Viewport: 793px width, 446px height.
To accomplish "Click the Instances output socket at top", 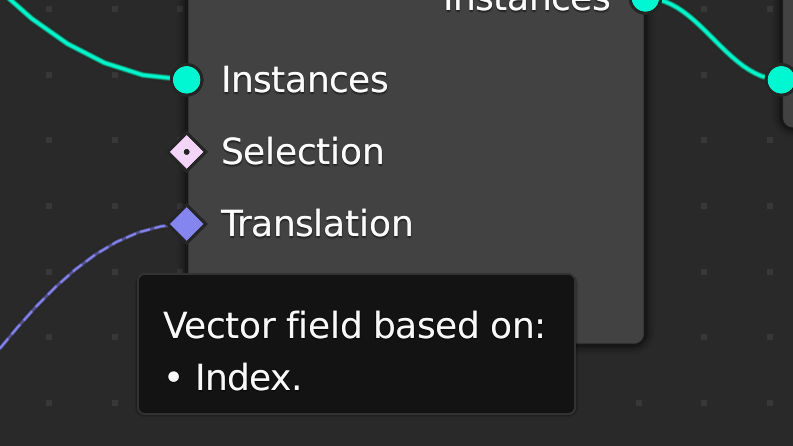I will (x=646, y=3).
